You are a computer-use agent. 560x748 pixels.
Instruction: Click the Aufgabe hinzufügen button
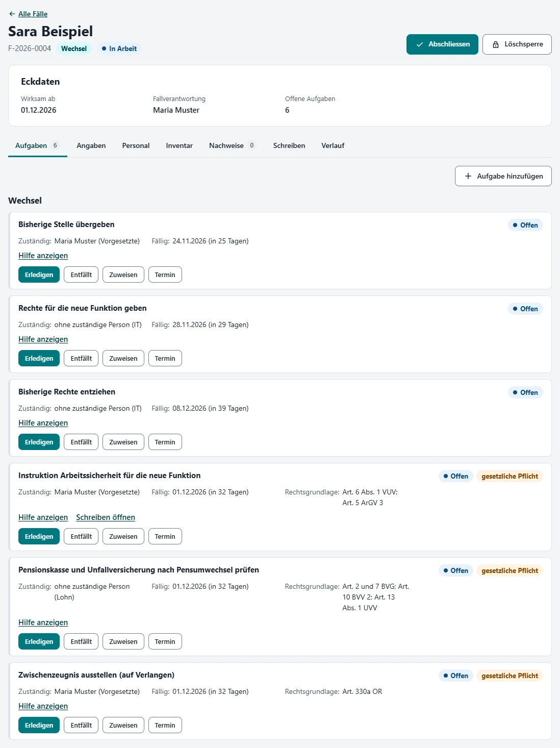click(x=503, y=176)
